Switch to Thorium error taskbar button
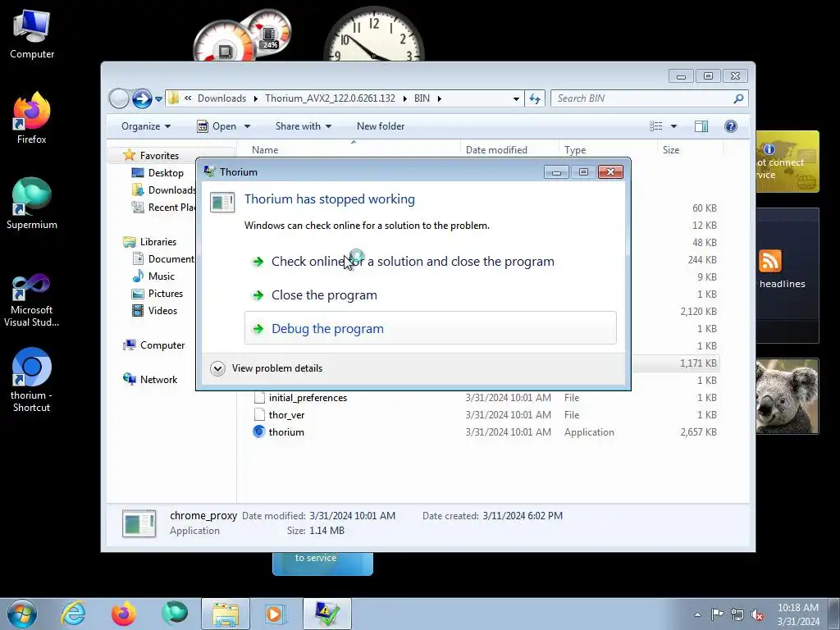The height and width of the screenshot is (630, 840). tap(327, 614)
